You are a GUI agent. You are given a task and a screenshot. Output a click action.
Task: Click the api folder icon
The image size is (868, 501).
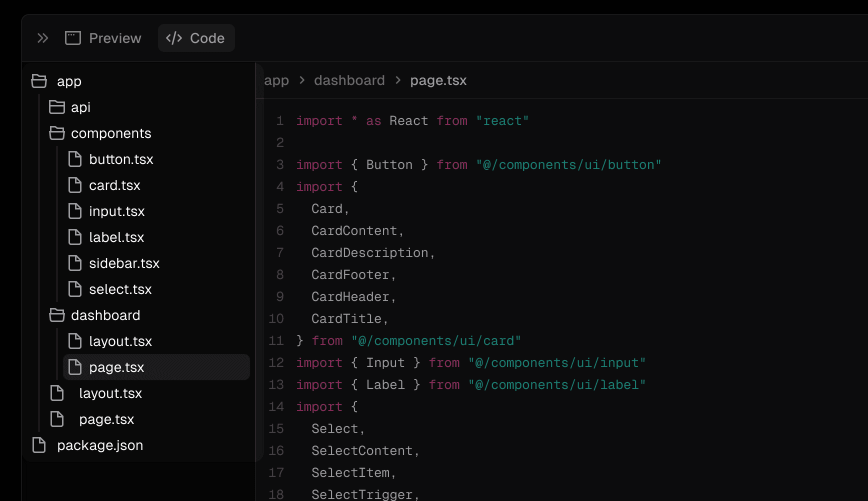coord(57,107)
